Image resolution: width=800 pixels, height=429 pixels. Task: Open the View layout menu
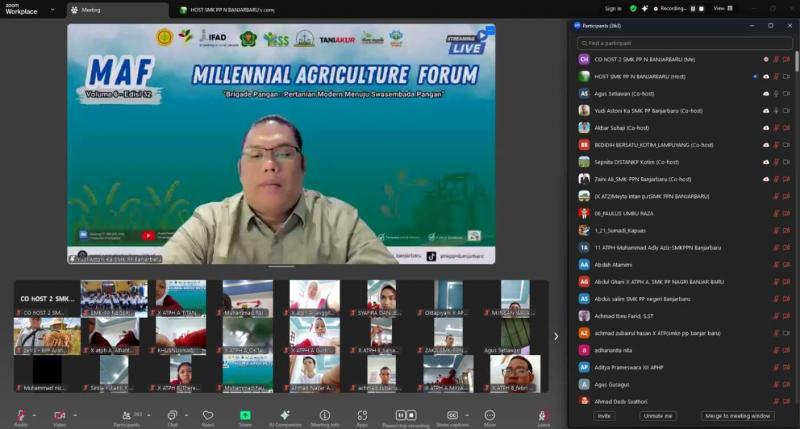tap(723, 9)
